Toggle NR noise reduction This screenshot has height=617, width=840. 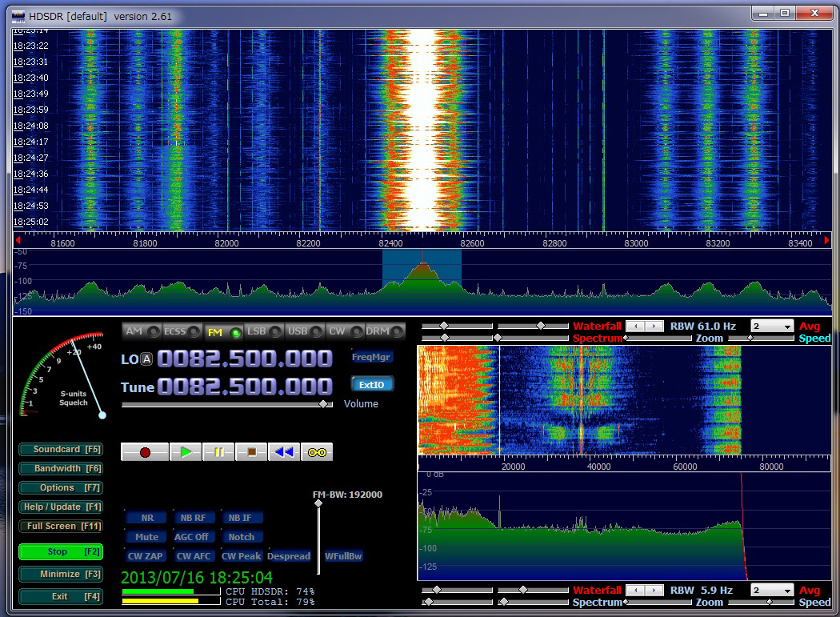tap(146, 518)
